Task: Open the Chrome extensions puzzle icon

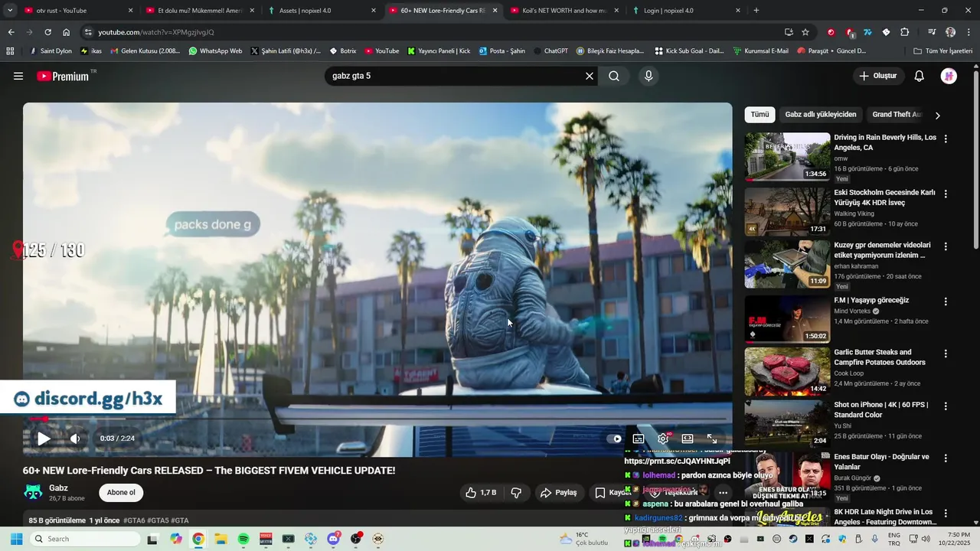Action: tap(904, 32)
